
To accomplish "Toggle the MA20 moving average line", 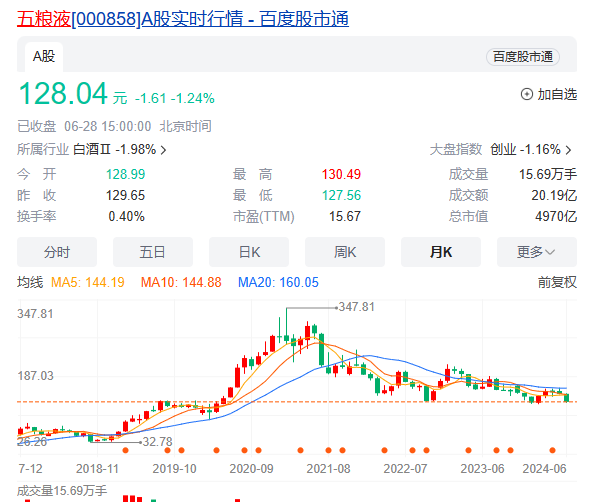I will (278, 282).
